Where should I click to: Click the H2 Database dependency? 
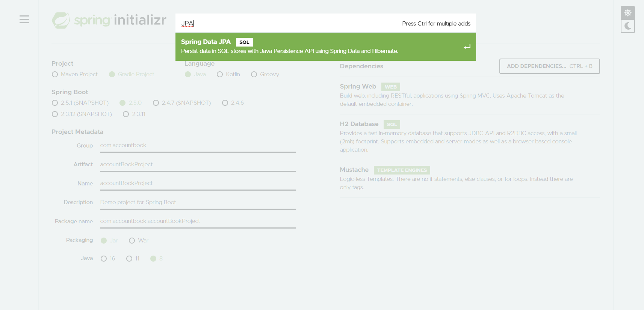coord(470,137)
